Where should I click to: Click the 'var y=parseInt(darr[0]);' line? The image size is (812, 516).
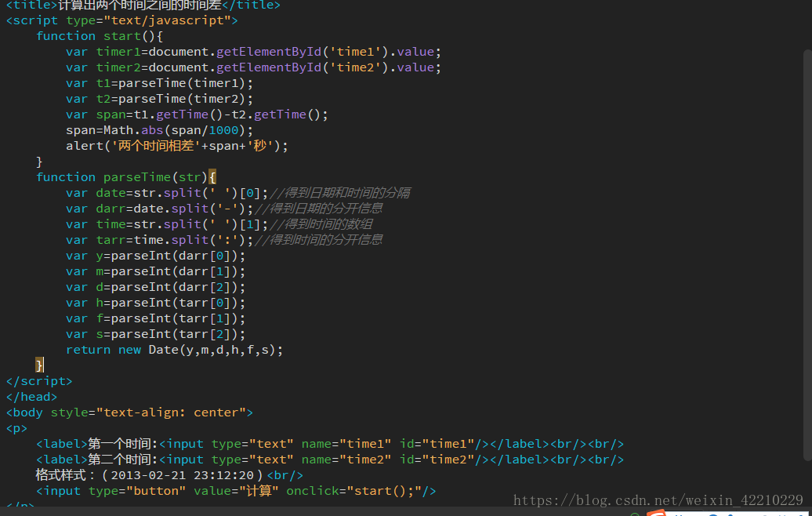155,256
